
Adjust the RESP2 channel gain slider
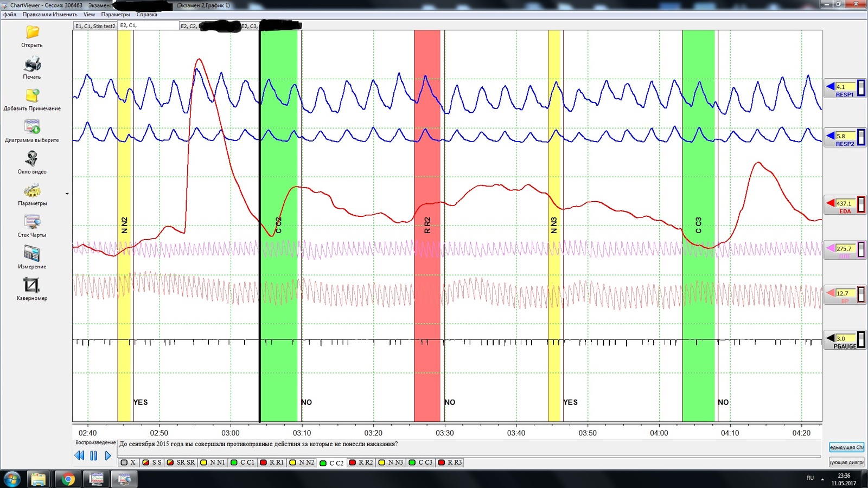click(861, 137)
